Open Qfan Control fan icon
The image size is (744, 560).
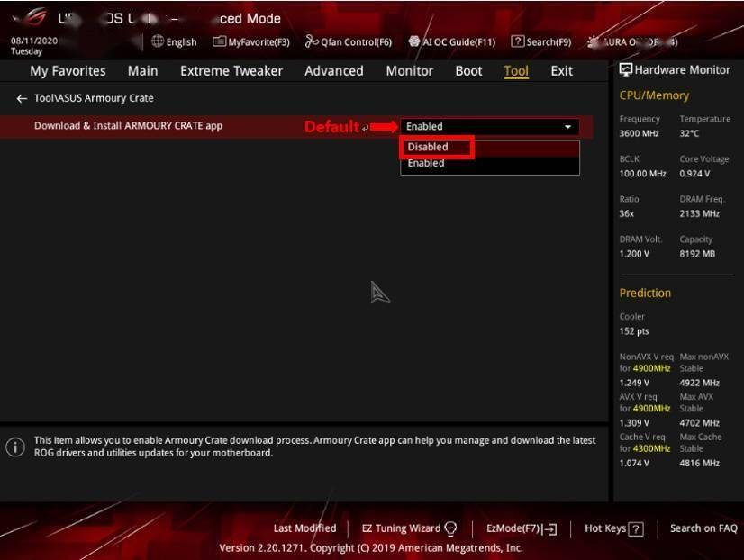tap(312, 41)
